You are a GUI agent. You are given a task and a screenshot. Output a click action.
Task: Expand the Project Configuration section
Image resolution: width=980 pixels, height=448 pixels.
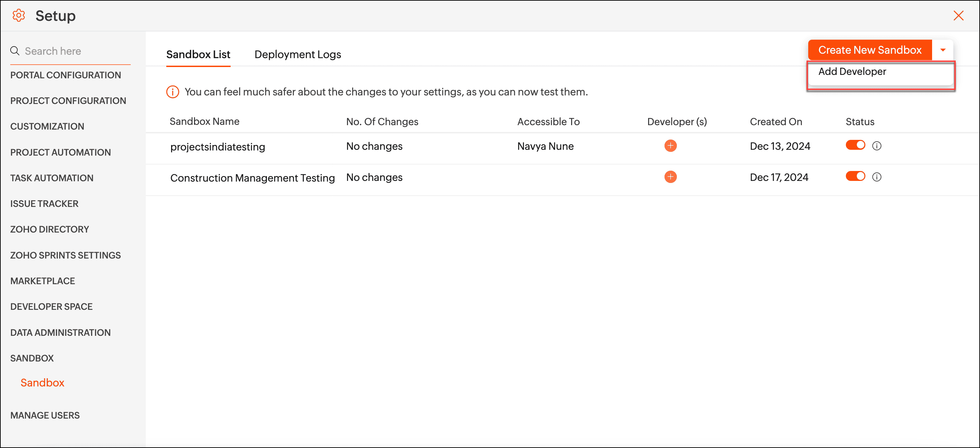pyautogui.click(x=68, y=101)
